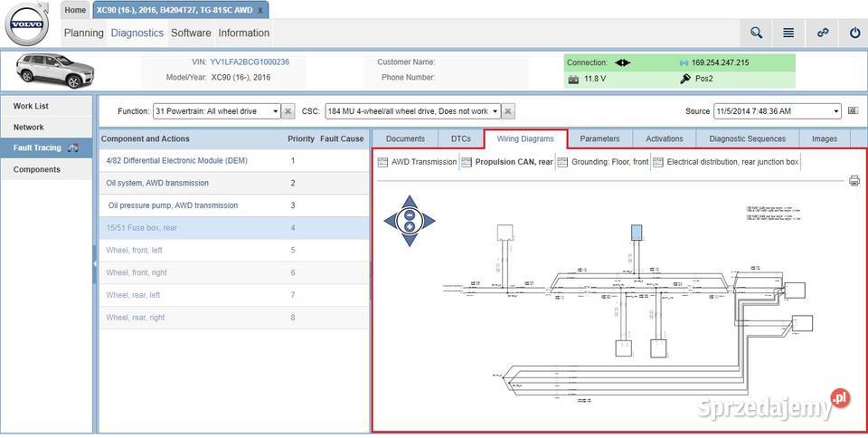Click the Propulsion CAN, rear diagram icon
This screenshot has height=438, width=868.
coord(467,162)
